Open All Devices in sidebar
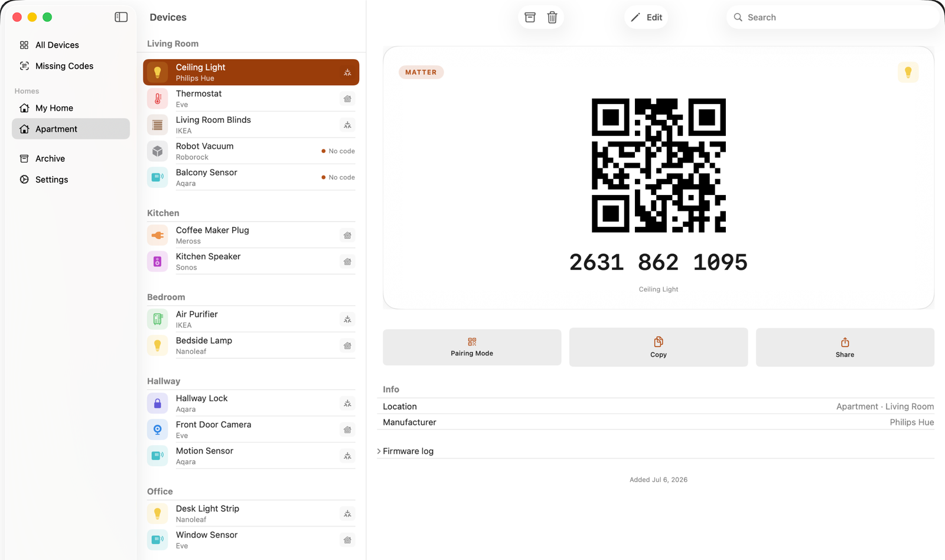Image resolution: width=945 pixels, height=560 pixels. tap(71, 45)
